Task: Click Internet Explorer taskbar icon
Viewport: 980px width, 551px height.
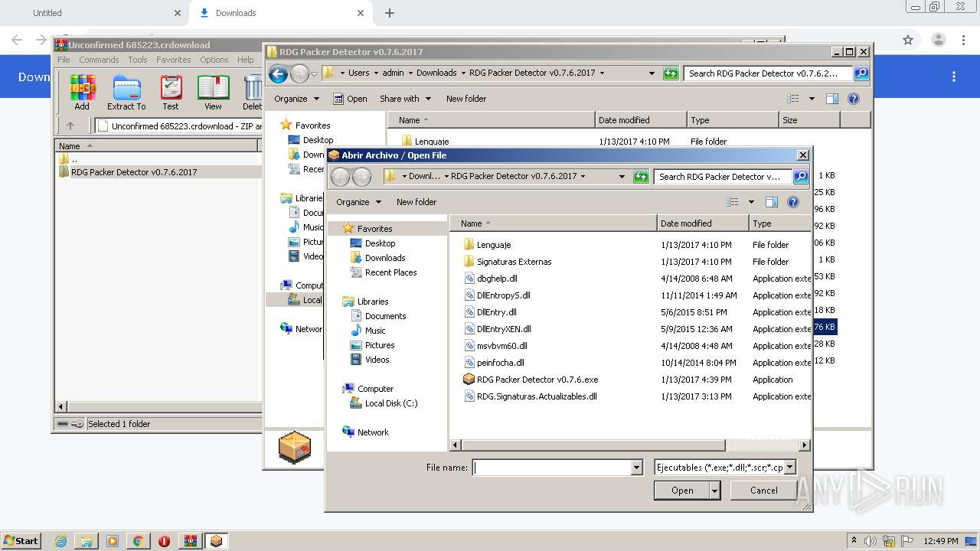Action: [60, 541]
